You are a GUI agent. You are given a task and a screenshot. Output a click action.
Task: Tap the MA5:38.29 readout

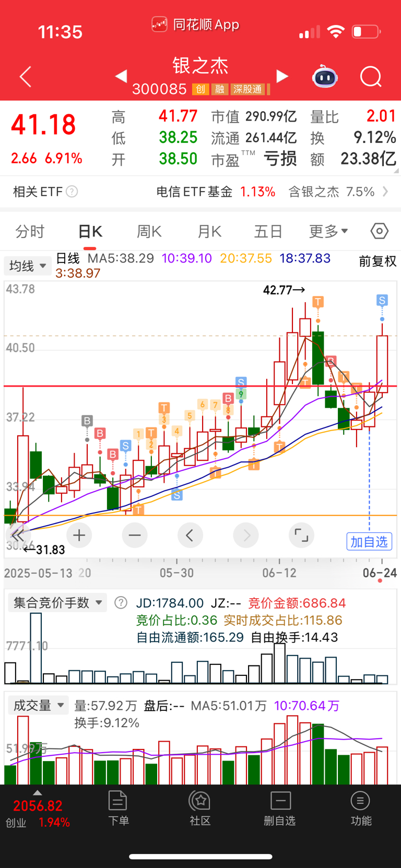(x=121, y=258)
